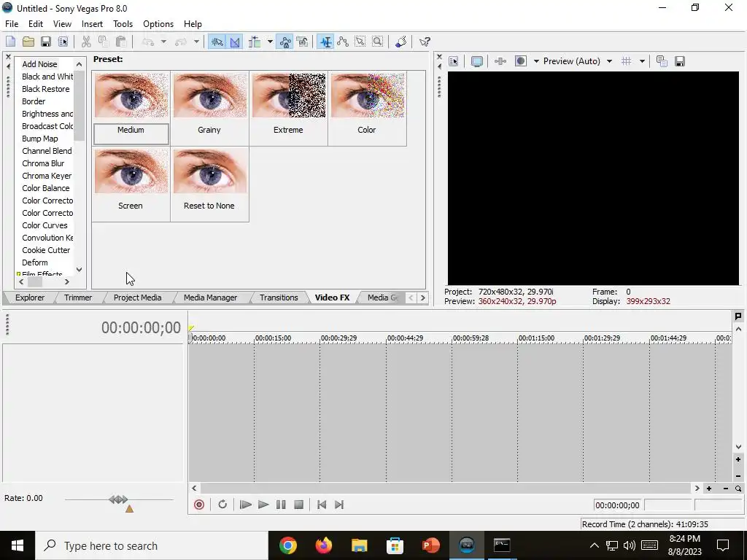Switch to the Trimmer tab
Image resolution: width=747 pixels, height=560 pixels.
78,297
